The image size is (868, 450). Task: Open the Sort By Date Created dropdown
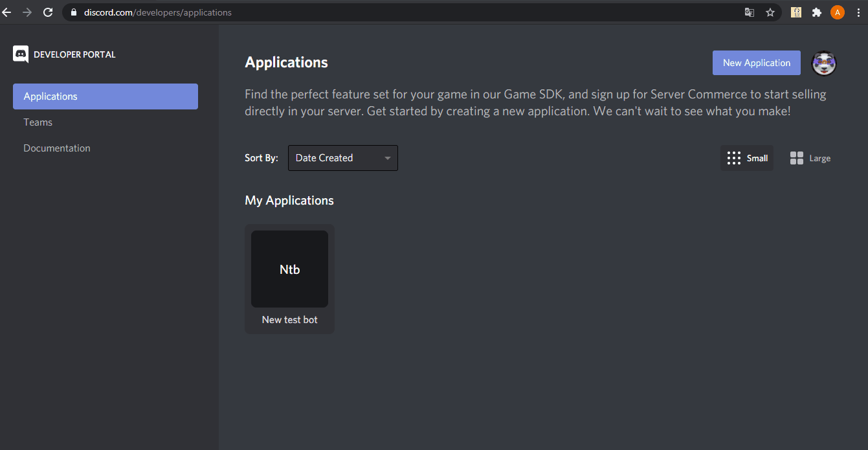(343, 158)
